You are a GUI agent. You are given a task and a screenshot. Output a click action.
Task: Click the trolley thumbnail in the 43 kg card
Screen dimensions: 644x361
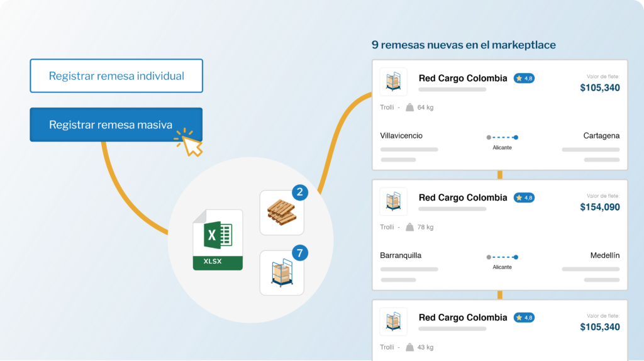393,321
